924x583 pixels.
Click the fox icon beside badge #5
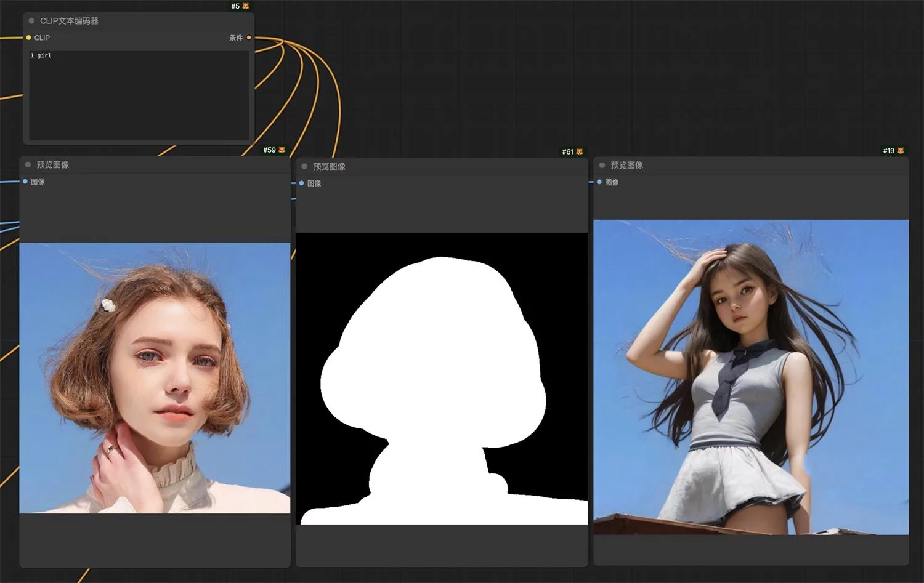(246, 6)
